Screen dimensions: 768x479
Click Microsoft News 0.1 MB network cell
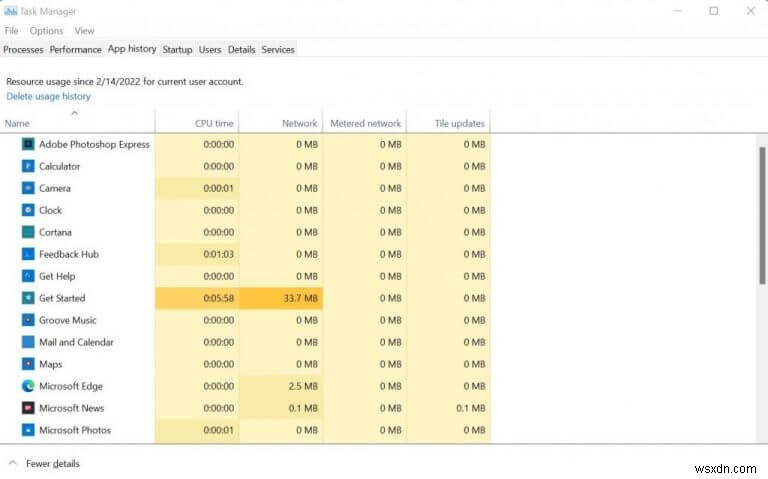[281, 408]
